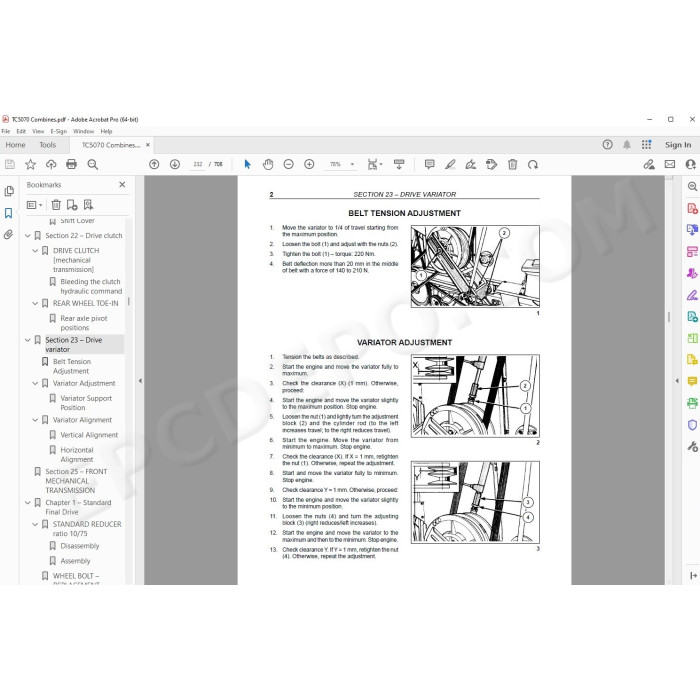
Task: Select the Highlight text tool
Action: tap(450, 164)
